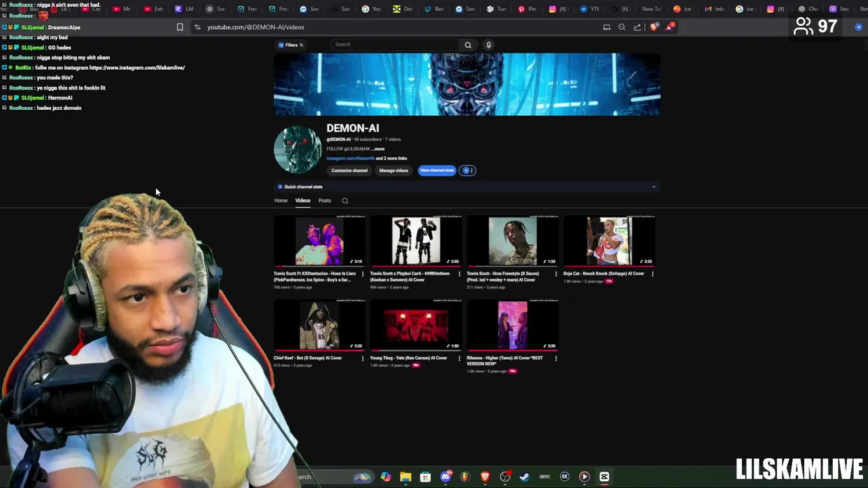Viewport: 868px width, 488px height.
Task: Open the Copilot icon in the taskbar
Action: click(x=386, y=477)
